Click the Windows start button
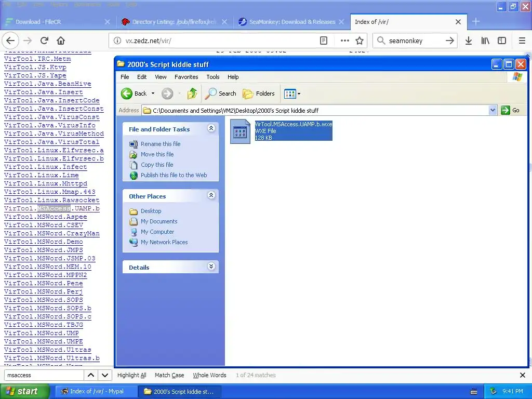532x399 pixels. pyautogui.click(x=24, y=392)
